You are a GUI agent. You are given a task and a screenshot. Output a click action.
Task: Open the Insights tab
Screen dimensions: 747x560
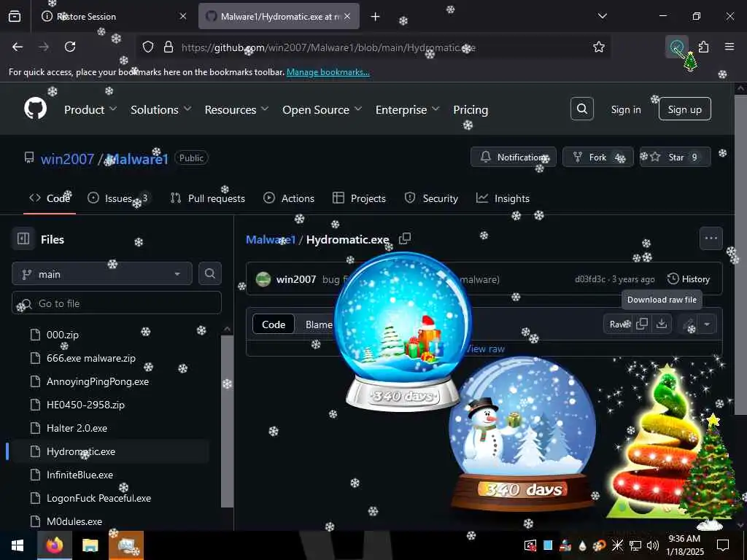point(503,198)
